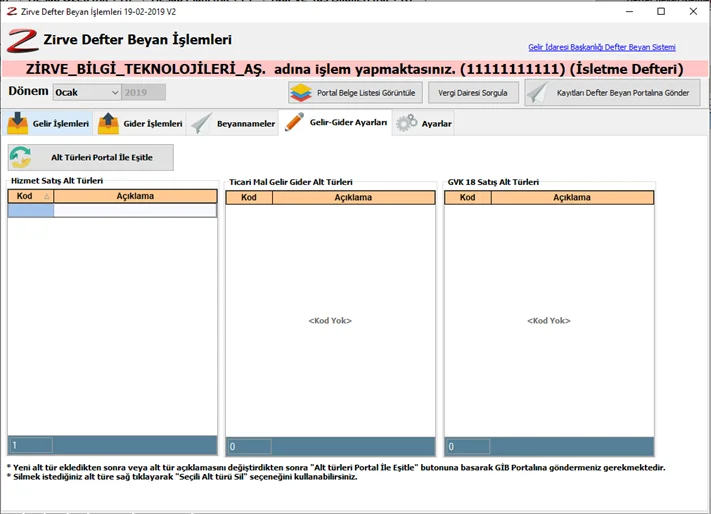711x514 pixels.
Task: Click the pink ZİRVE_BİLGİ_TEKNOLOJİLERİ_AŞ. company banner
Action: click(x=355, y=69)
